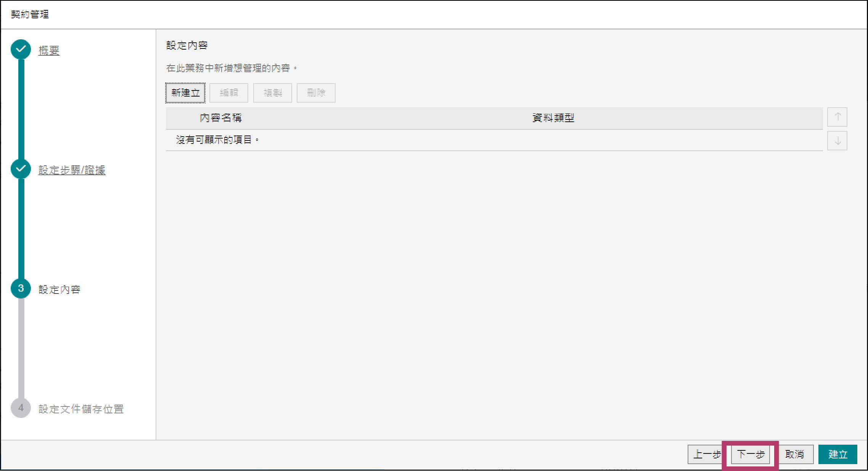This screenshot has width=868, height=471.
Task: Click the 內容名稱 column header
Action: pos(220,118)
